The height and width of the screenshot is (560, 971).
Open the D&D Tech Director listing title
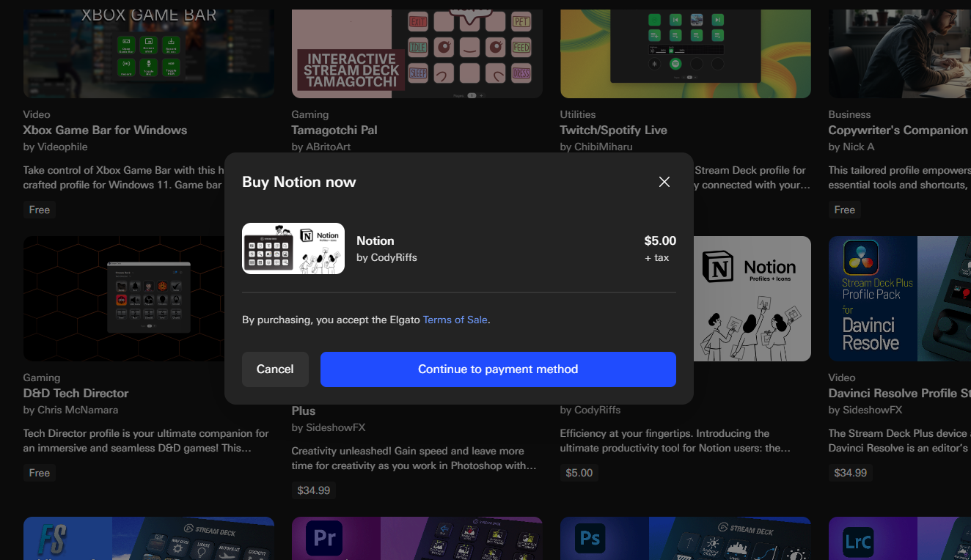(x=76, y=393)
